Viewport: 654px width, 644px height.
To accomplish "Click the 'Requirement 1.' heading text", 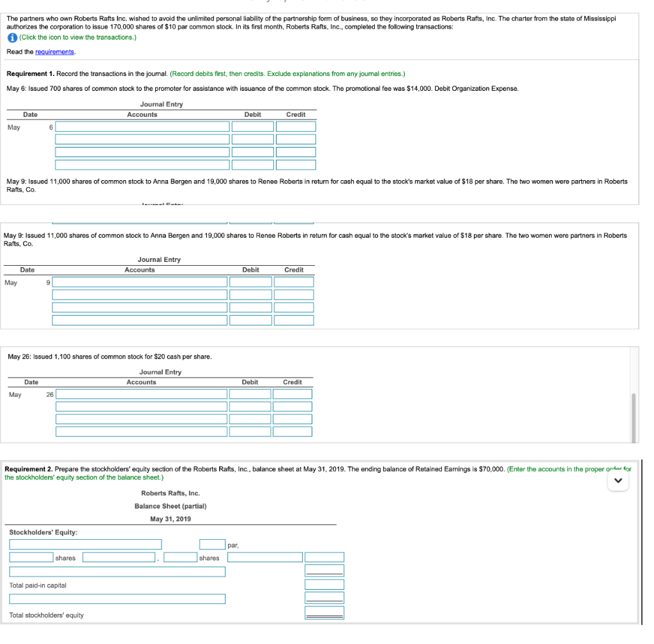I will point(31,74).
